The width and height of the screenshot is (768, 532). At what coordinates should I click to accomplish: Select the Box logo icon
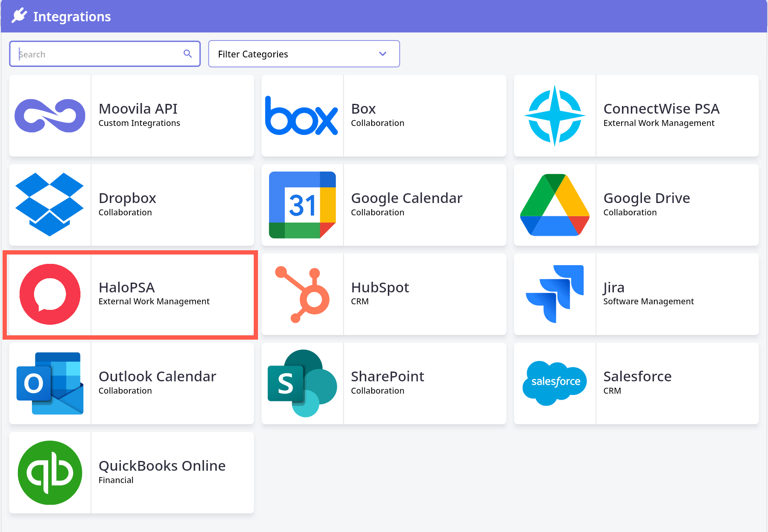click(x=302, y=116)
